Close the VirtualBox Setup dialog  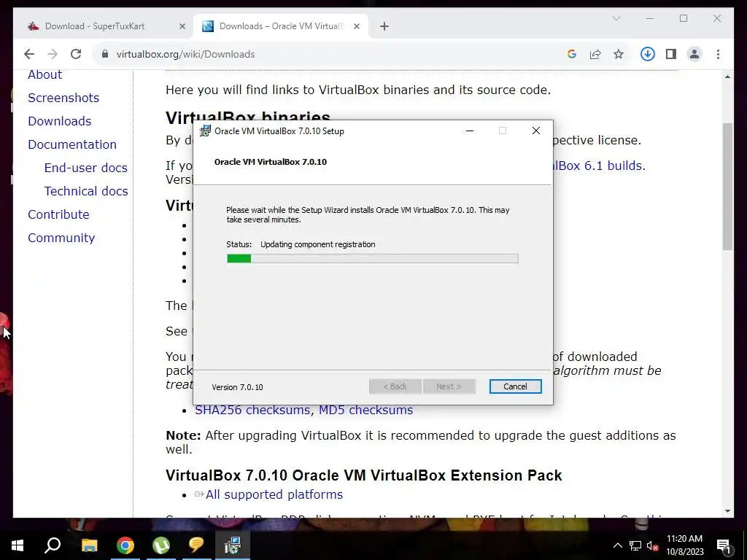click(x=536, y=131)
